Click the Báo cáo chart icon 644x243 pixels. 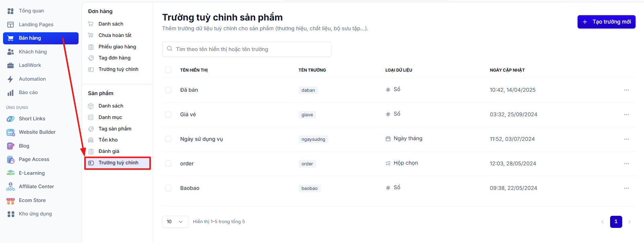pos(10,93)
